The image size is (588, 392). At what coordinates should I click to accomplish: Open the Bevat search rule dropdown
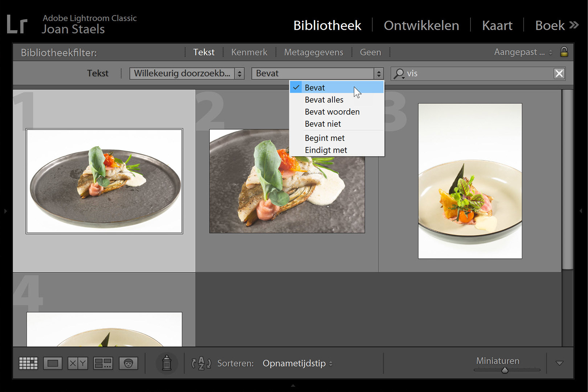tap(317, 73)
